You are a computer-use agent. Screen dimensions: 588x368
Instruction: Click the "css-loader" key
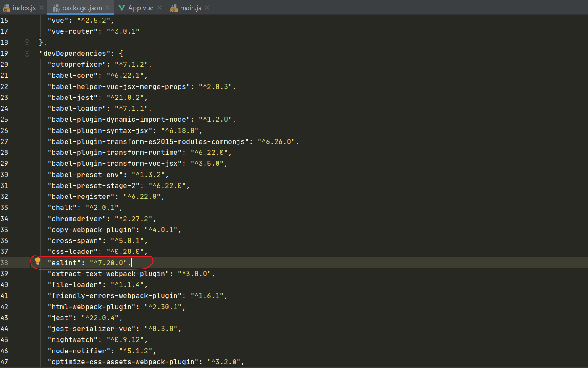pyautogui.click(x=73, y=251)
